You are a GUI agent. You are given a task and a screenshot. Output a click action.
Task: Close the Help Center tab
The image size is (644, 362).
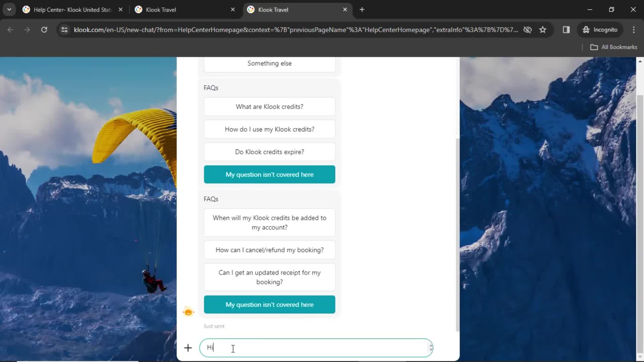[x=120, y=10]
